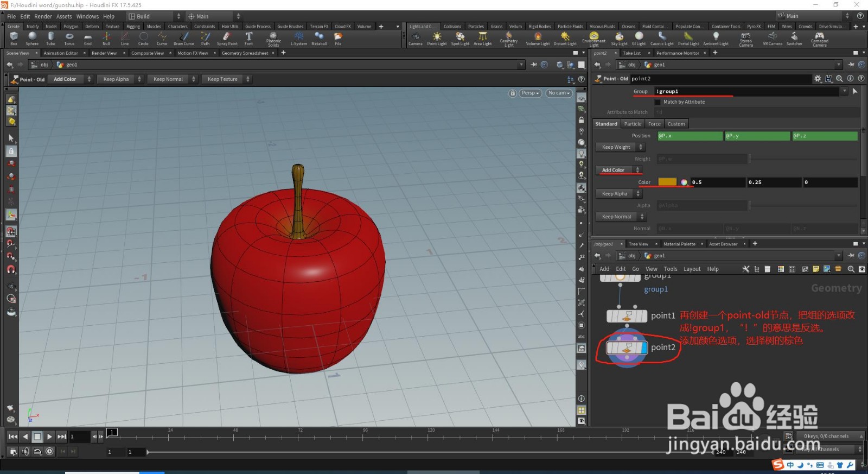Image resolution: width=868 pixels, height=474 pixels.
Task: Select the Draw Curve shelf tool
Action: pyautogui.click(x=184, y=39)
